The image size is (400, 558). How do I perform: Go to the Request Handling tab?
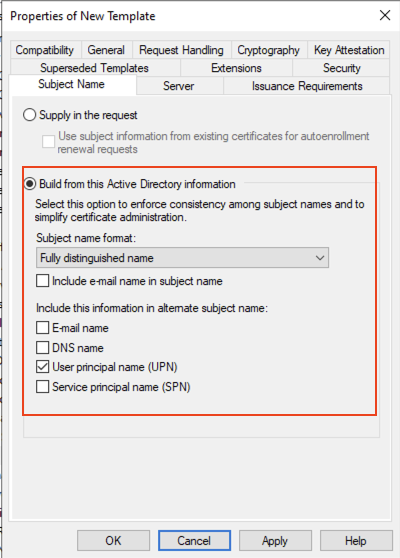coord(181,50)
